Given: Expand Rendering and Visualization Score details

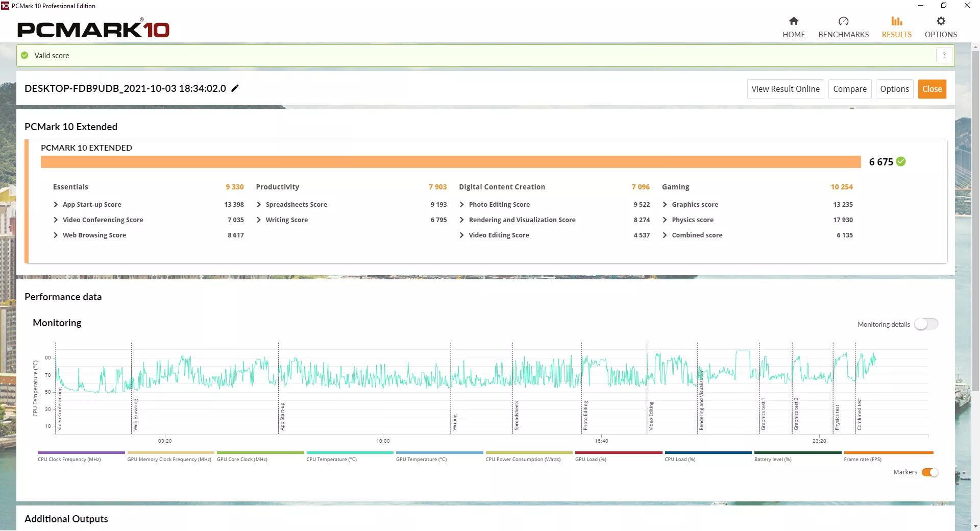Looking at the screenshot, I should [x=462, y=220].
